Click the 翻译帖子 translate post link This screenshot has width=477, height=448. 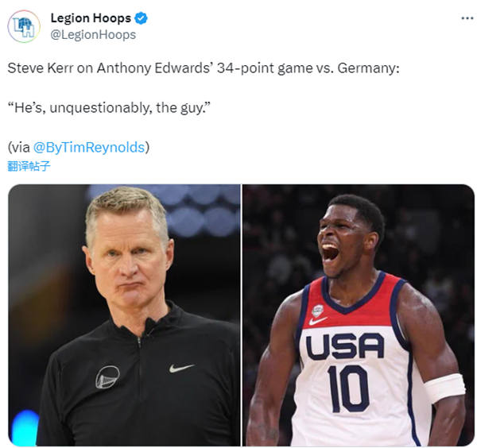(29, 166)
